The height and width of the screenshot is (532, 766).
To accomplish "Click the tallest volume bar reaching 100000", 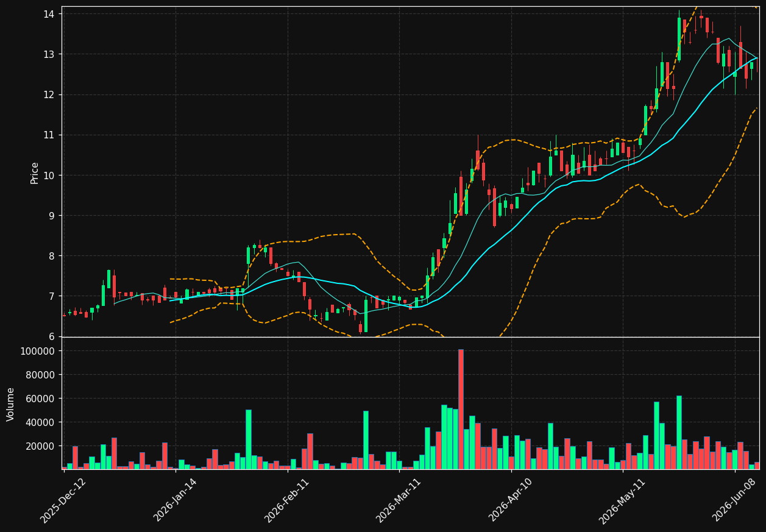I will coord(461,409).
